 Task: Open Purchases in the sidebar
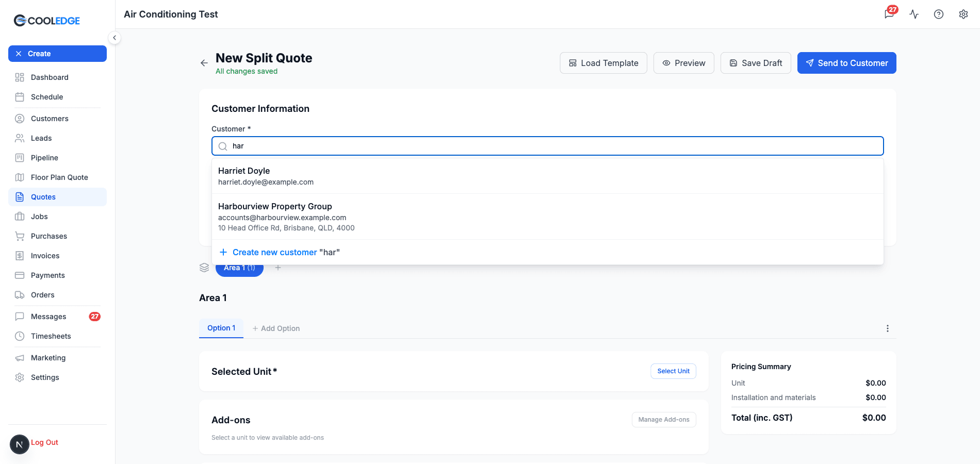[57, 236]
